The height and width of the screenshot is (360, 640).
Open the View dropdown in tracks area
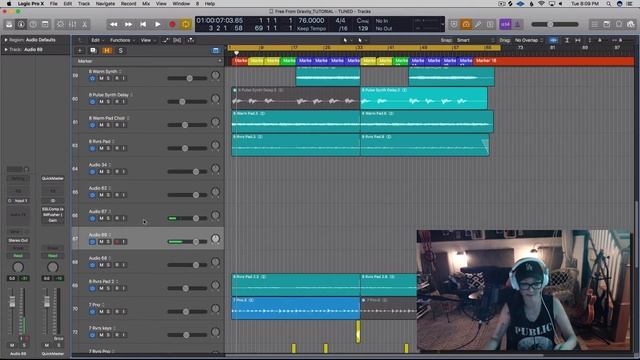click(x=147, y=40)
